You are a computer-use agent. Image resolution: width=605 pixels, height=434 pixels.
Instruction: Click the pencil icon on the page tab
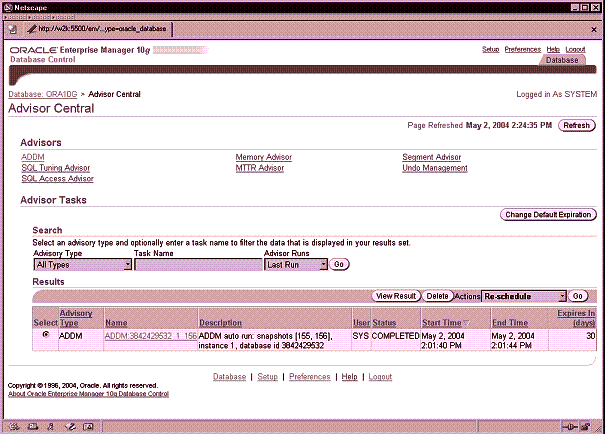pyautogui.click(x=32, y=29)
